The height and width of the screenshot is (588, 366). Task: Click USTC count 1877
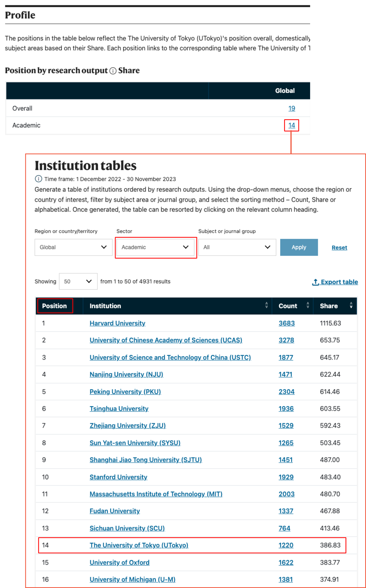click(286, 357)
